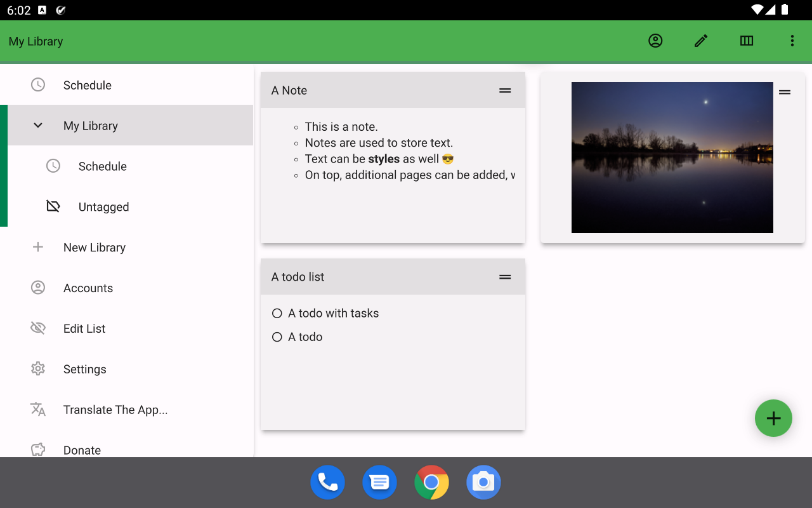Open the night lake image thumbnail
The width and height of the screenshot is (812, 508).
(x=672, y=157)
